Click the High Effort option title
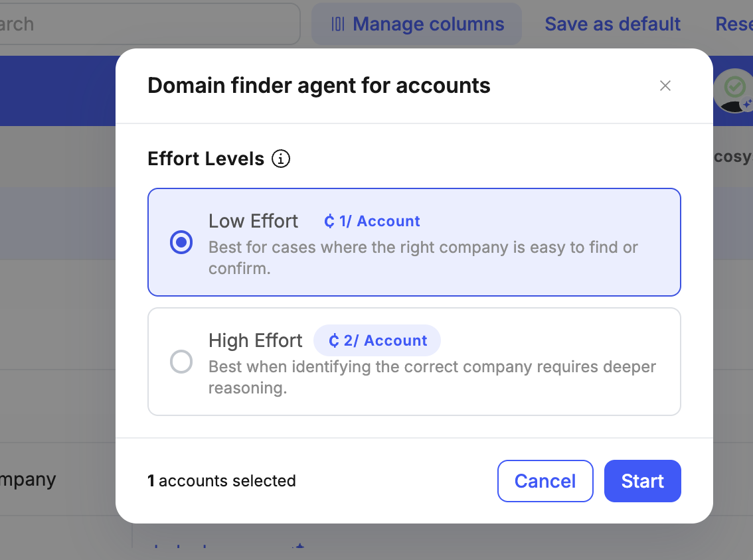Image resolution: width=753 pixels, height=560 pixels. point(255,340)
